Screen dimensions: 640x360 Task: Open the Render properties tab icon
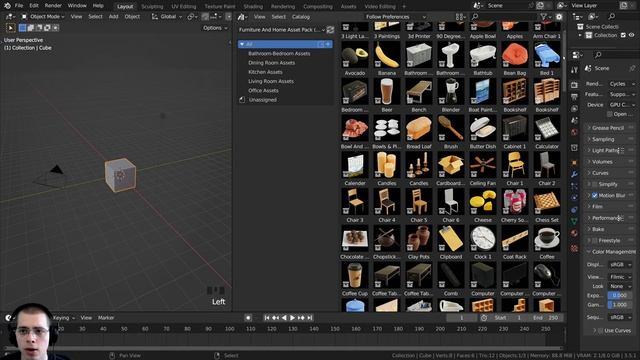[574, 85]
